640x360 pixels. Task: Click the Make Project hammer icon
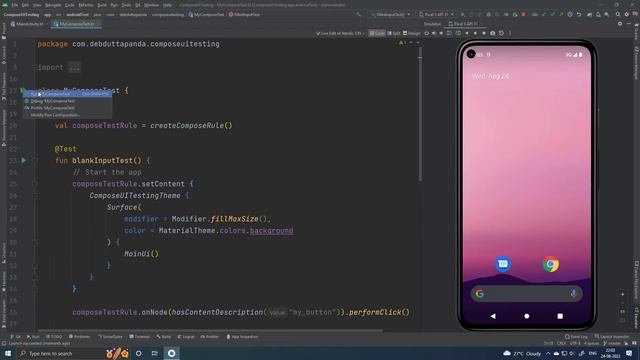pyautogui.click(x=358, y=14)
